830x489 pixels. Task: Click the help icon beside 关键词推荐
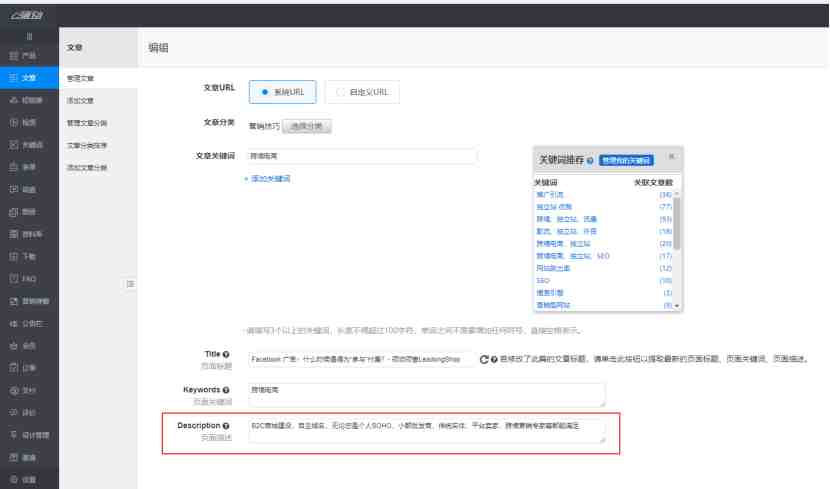click(590, 160)
